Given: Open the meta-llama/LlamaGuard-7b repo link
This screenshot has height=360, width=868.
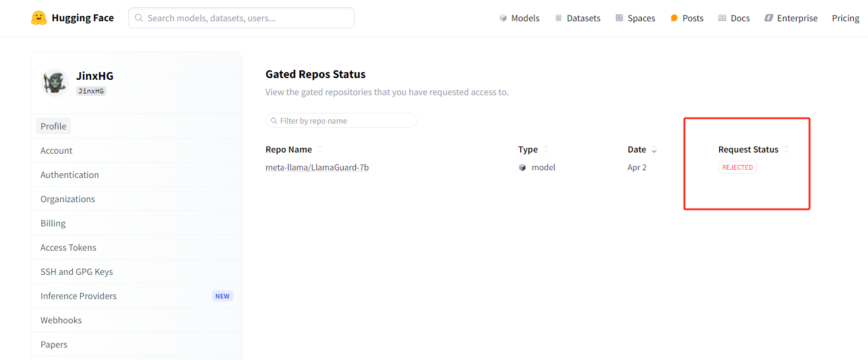Looking at the screenshot, I should (x=317, y=167).
